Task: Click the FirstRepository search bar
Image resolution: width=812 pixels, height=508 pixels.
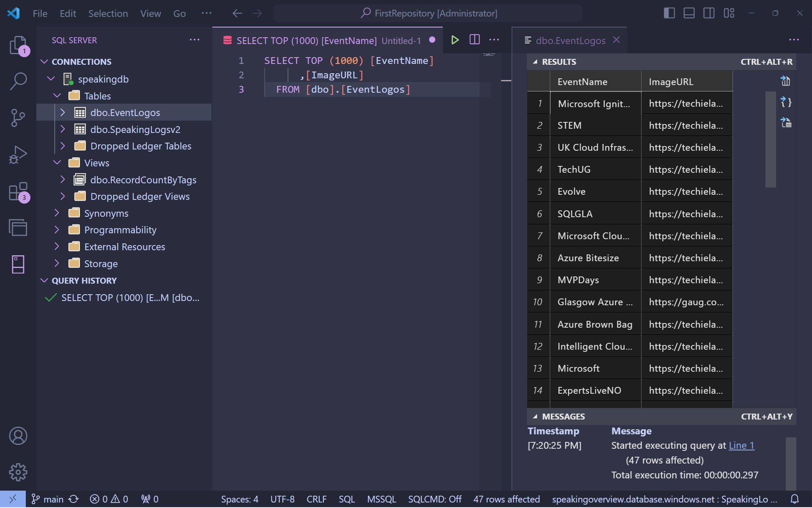Action: (427, 13)
